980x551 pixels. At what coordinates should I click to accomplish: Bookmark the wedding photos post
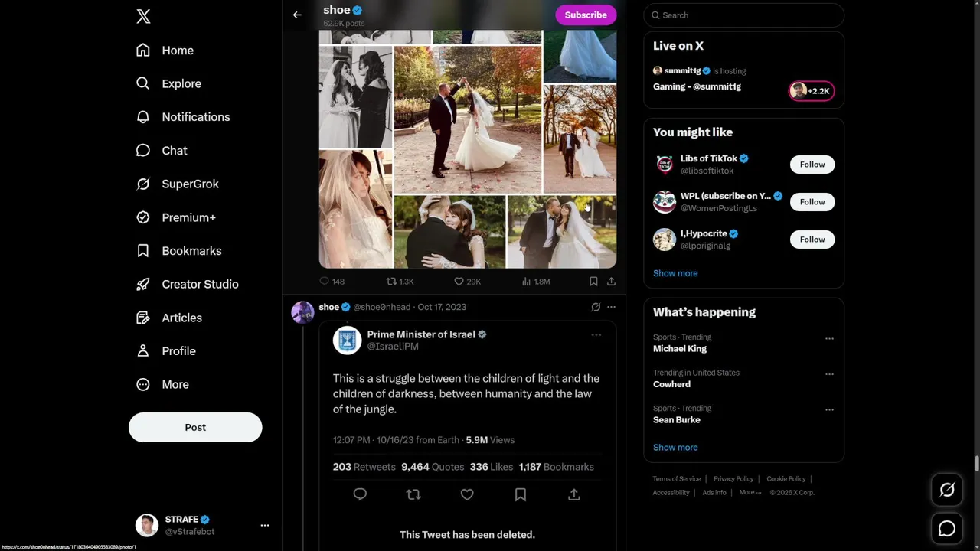coord(593,282)
